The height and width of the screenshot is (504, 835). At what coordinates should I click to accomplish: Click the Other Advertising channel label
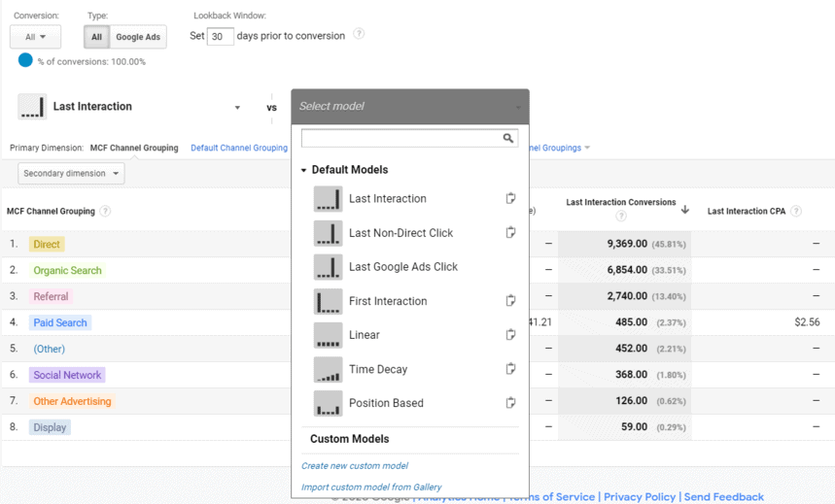(x=73, y=401)
